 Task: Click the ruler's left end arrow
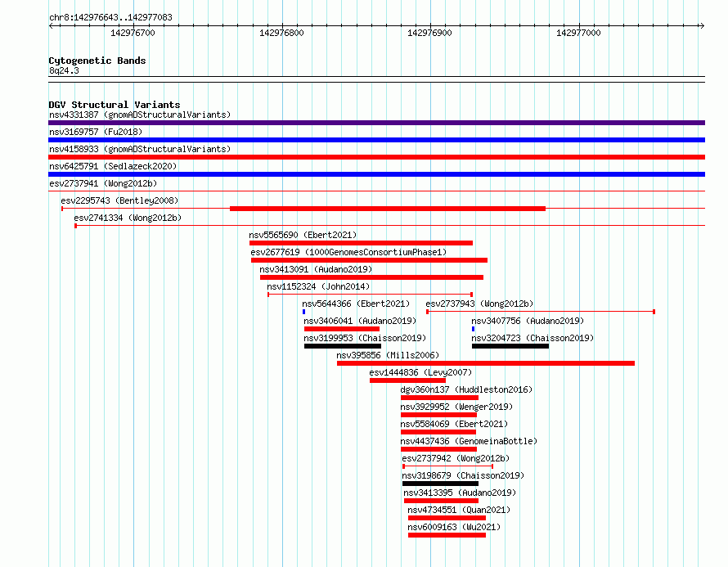51,26
